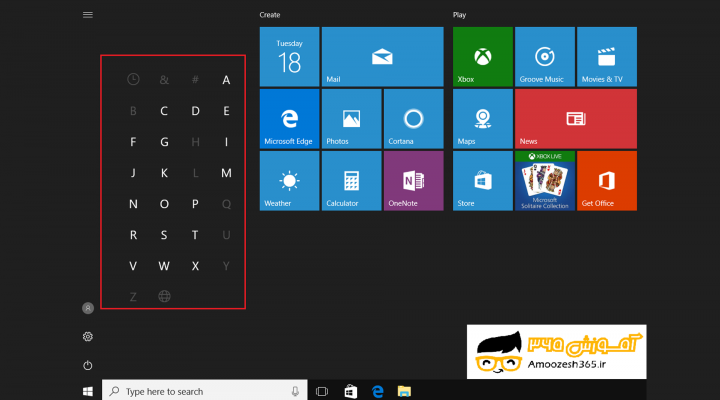This screenshot has height=400, width=720.
Task: Jump to letter I in app list
Action: pyautogui.click(x=226, y=142)
